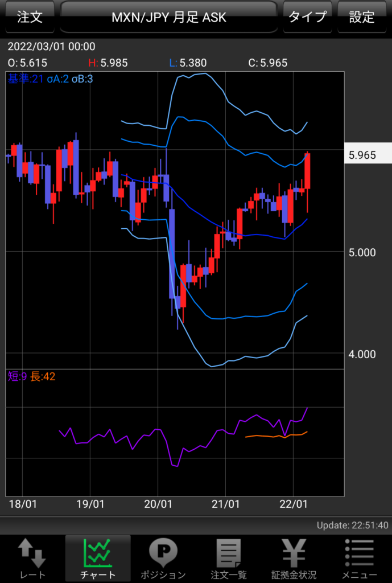This screenshot has height=583, width=392.
Task: Open the タイプ chart type selector
Action: coord(307,17)
